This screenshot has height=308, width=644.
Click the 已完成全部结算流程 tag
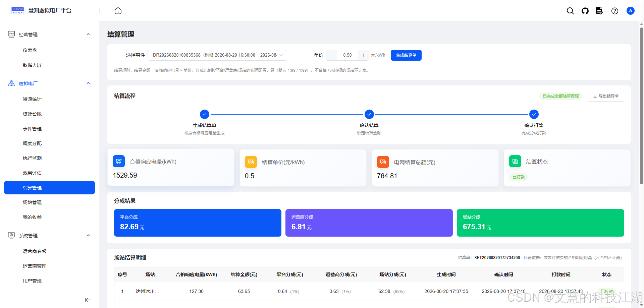tap(561, 96)
